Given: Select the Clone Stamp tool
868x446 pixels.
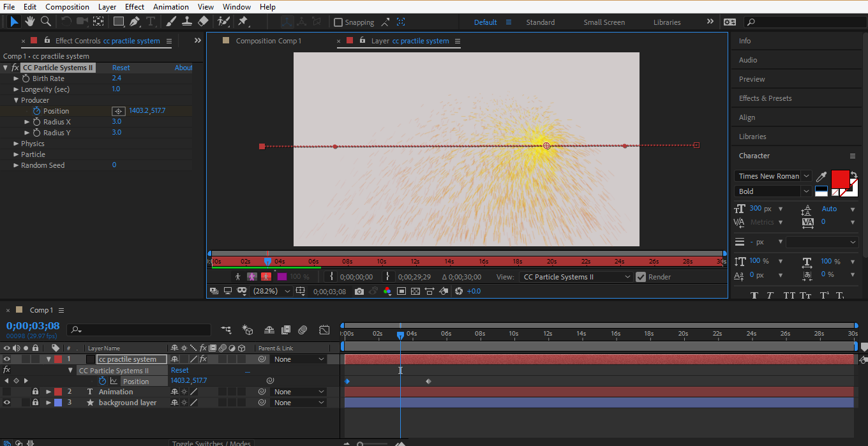Looking at the screenshot, I should (x=186, y=22).
